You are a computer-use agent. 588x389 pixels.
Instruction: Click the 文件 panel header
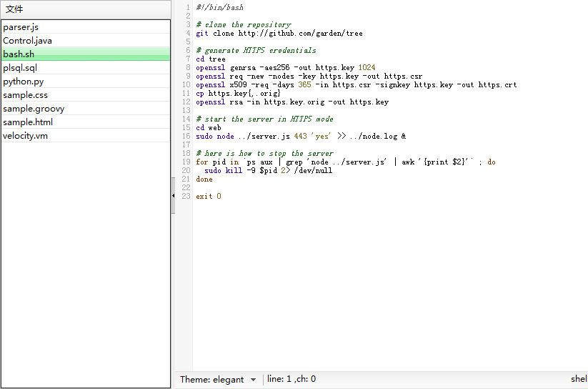click(14, 9)
